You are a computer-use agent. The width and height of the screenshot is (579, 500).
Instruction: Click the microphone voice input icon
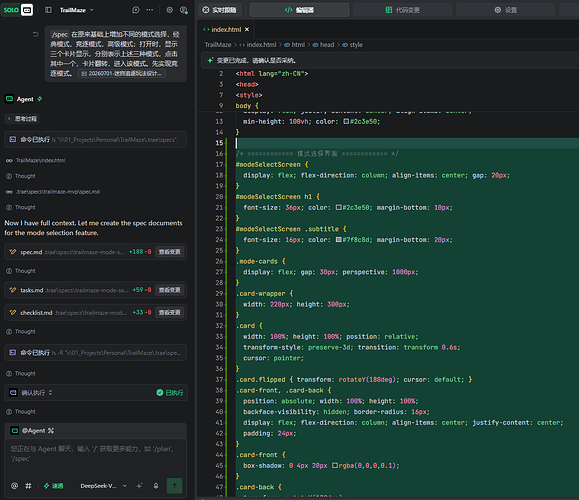[x=156, y=486]
